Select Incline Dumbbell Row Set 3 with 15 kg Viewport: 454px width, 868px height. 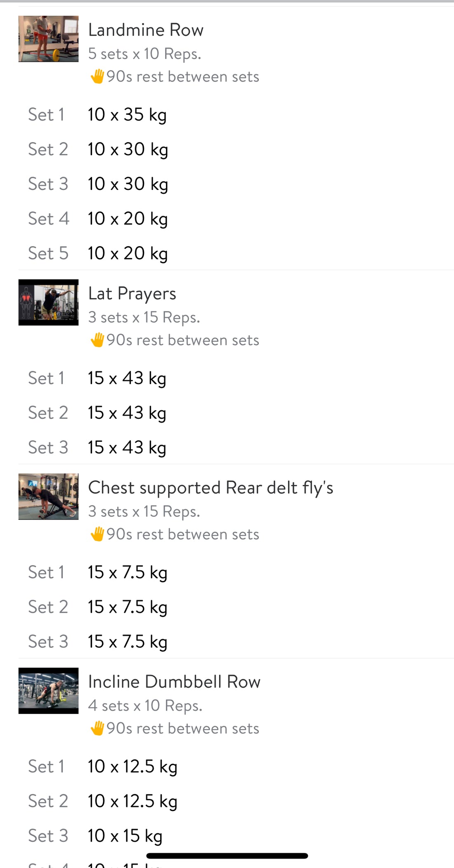(x=125, y=836)
